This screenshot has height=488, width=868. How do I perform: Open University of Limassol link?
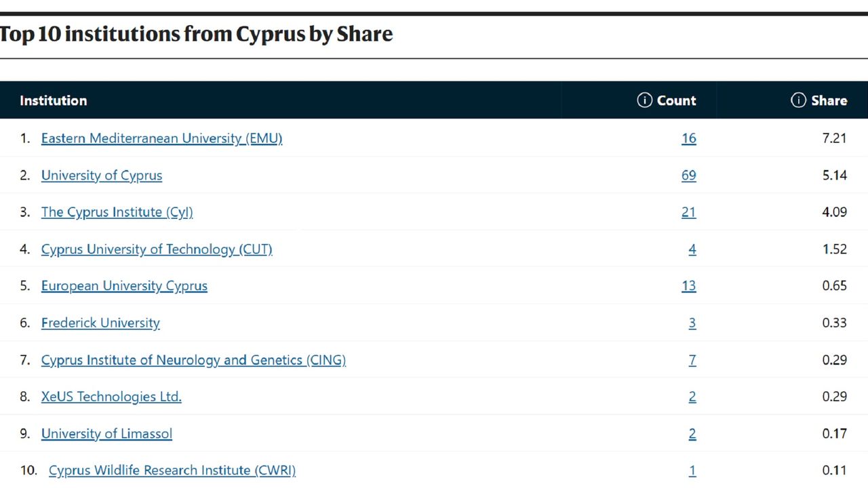coord(106,433)
